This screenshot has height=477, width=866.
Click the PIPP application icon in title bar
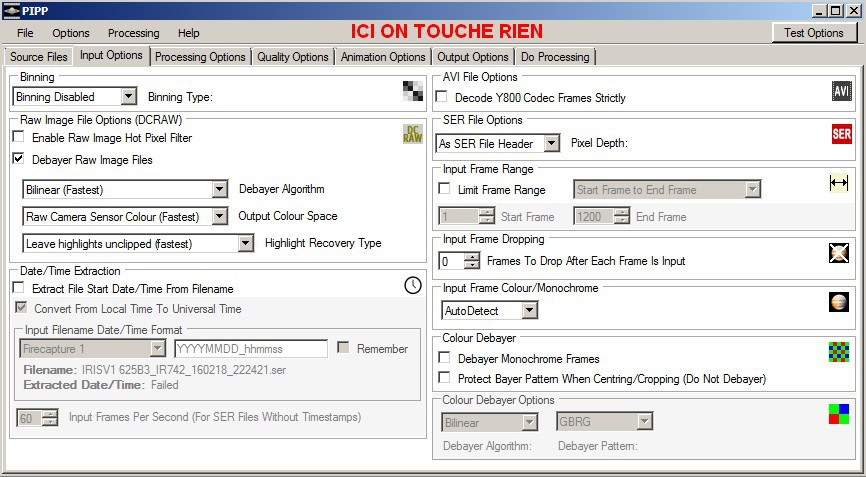[x=11, y=10]
